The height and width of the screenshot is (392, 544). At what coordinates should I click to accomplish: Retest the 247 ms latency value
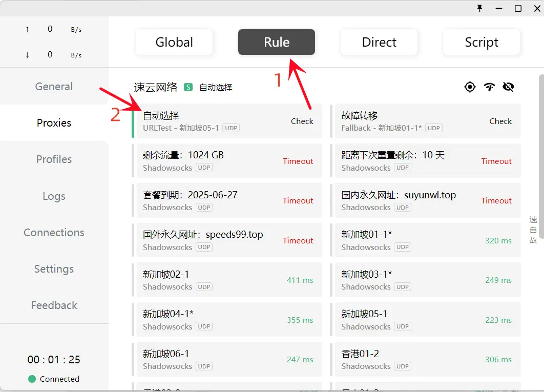pyautogui.click(x=300, y=360)
